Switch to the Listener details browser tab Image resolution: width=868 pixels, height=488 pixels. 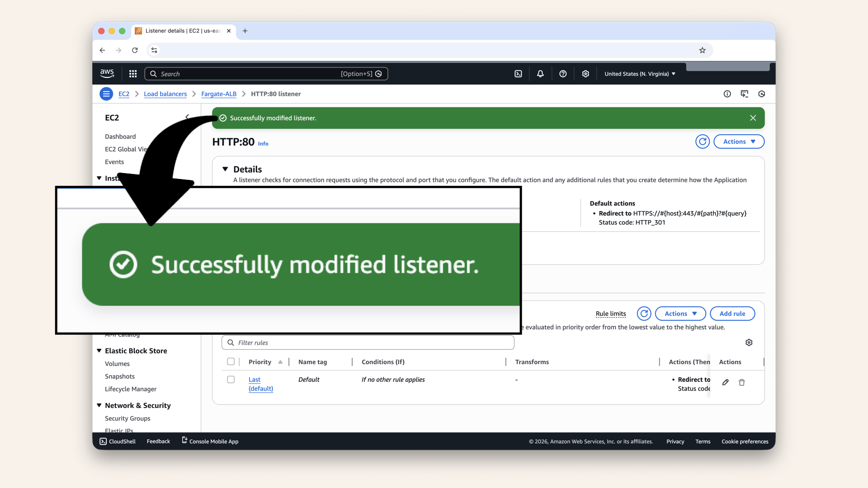click(181, 31)
